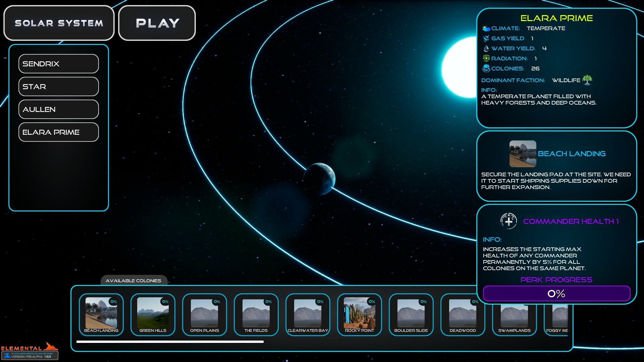Click the colonies globe icon
The height and width of the screenshot is (362, 644).
click(x=486, y=68)
